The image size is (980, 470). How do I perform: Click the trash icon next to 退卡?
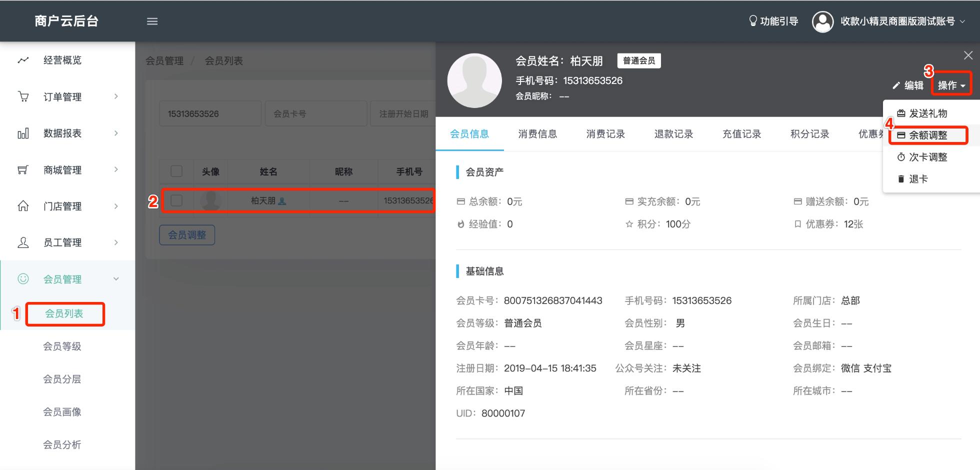click(901, 179)
